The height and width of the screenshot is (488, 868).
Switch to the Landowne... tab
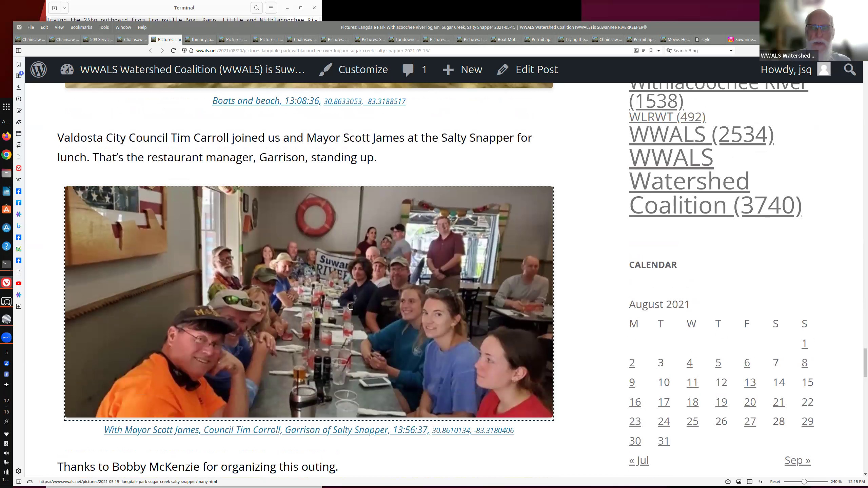point(403,39)
